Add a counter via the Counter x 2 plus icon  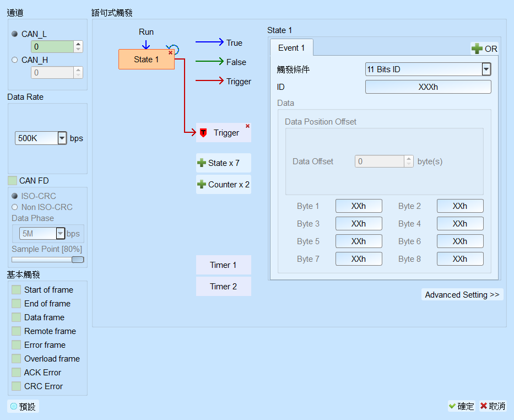[202, 184]
